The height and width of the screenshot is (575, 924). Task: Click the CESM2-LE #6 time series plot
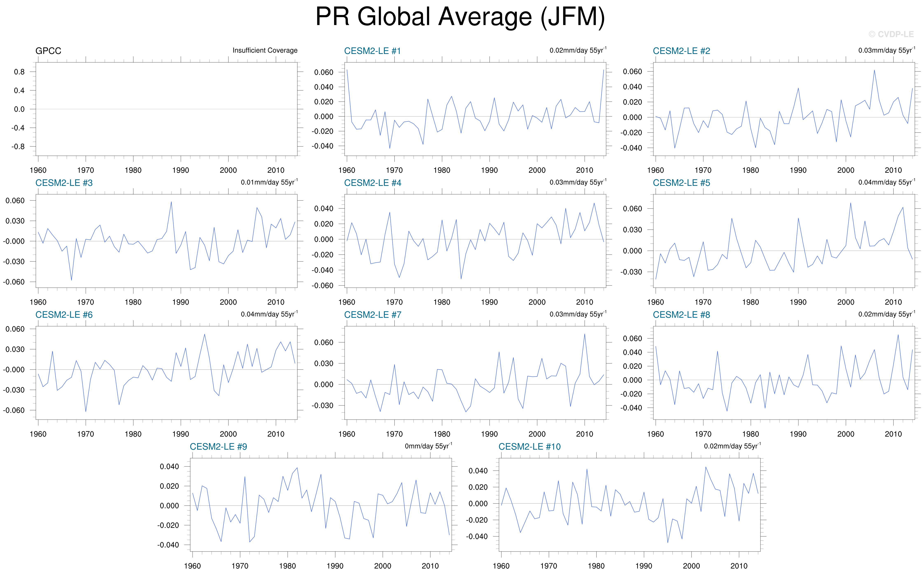point(167,373)
